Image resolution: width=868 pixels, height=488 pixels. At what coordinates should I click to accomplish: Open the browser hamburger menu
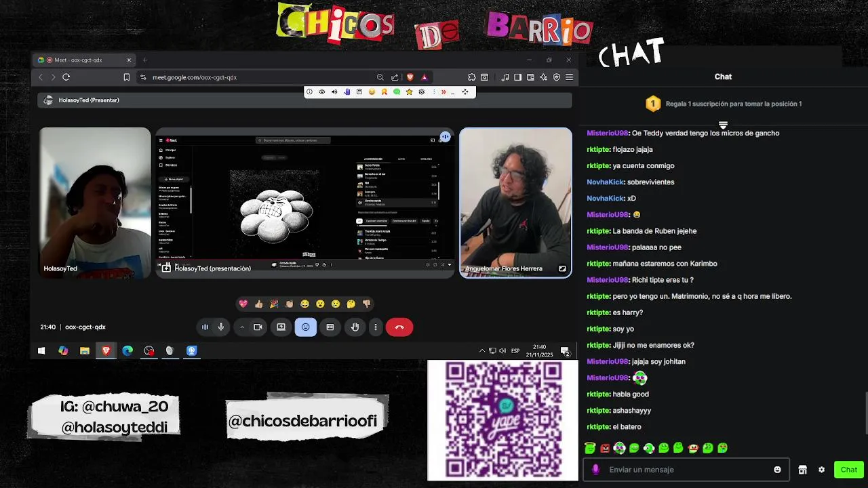(570, 77)
